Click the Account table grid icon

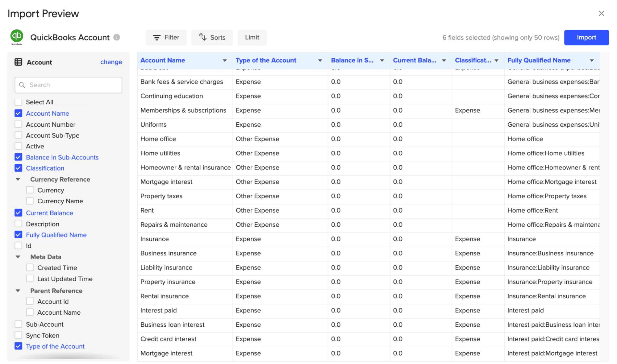18,62
